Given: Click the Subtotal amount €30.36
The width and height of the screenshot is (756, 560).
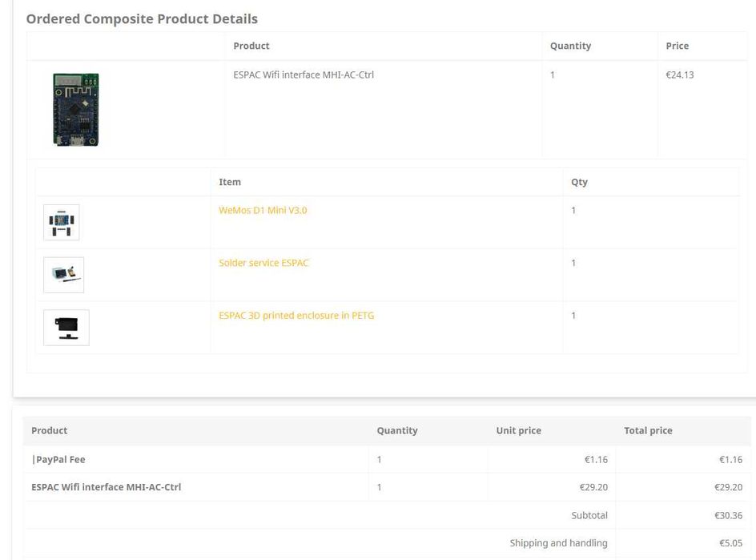Looking at the screenshot, I should coord(728,515).
